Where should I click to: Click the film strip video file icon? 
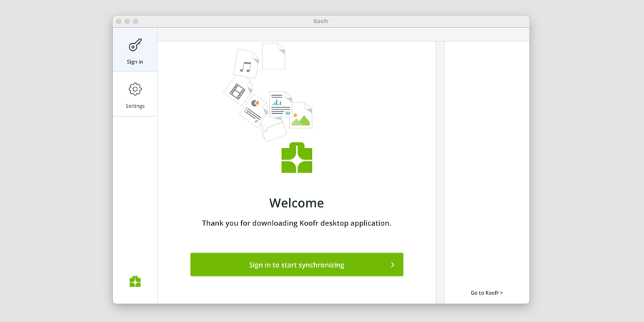238,91
